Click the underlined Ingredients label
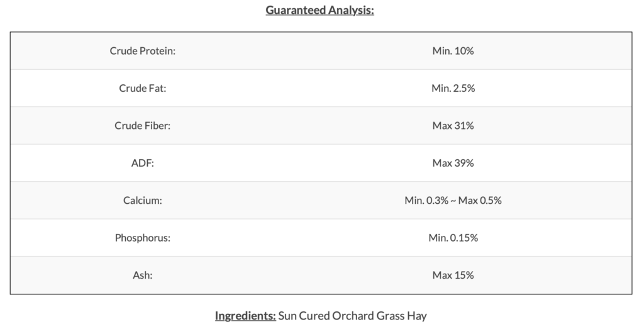This screenshot has height=329, width=644. click(245, 316)
